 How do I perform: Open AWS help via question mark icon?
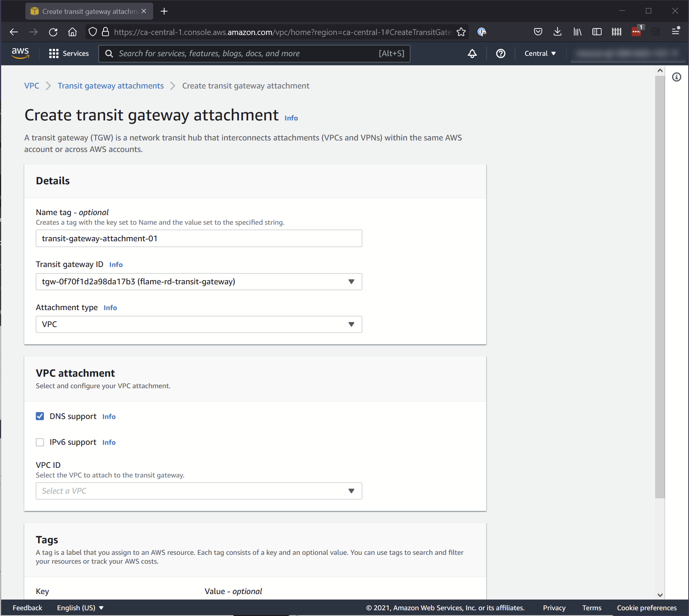point(500,53)
